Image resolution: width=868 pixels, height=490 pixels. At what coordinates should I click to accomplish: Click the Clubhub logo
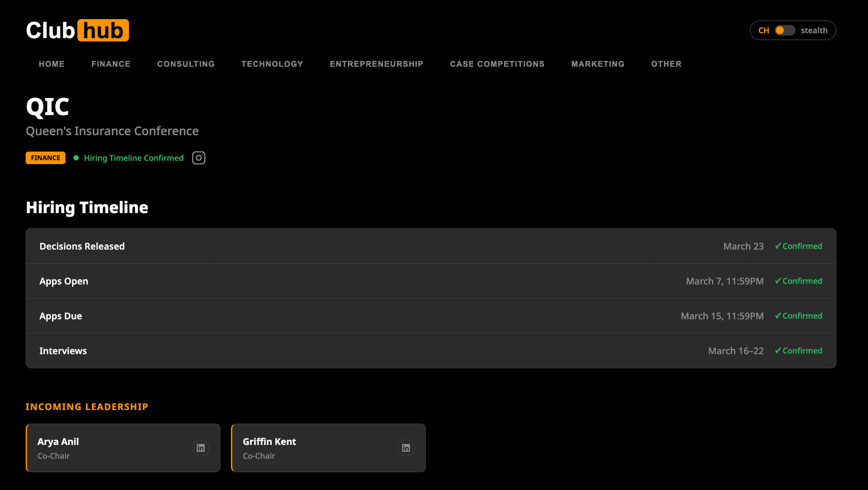click(x=77, y=30)
